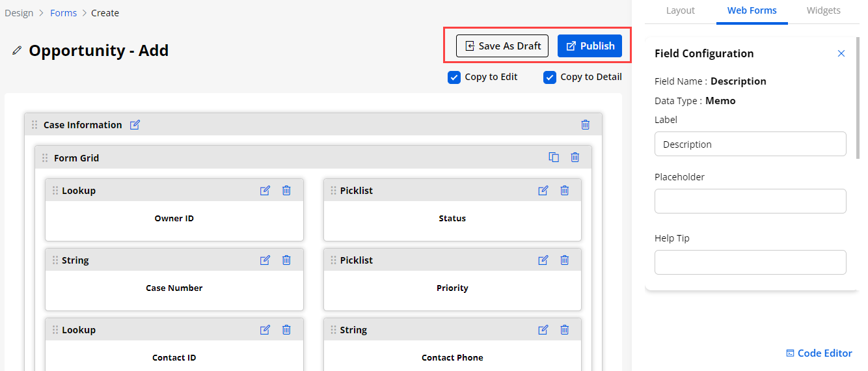Click the Save As Draft button

pyautogui.click(x=502, y=46)
